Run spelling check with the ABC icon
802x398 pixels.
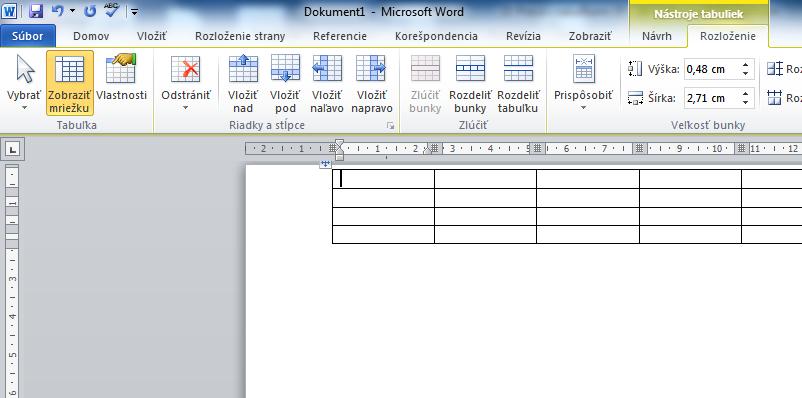112,10
